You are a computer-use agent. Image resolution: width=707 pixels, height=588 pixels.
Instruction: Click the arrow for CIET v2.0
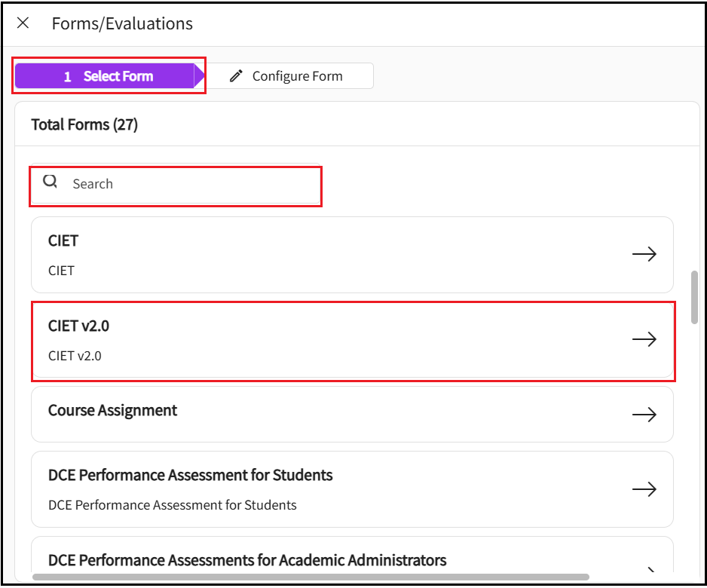pos(644,339)
